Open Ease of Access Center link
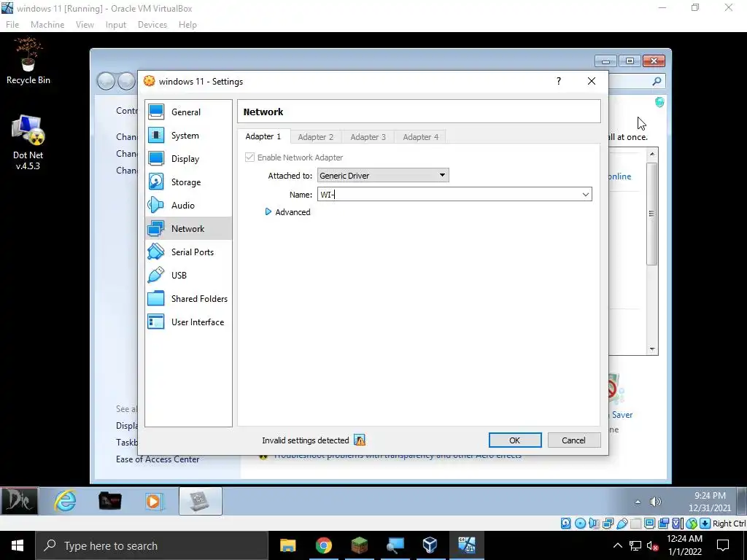The width and height of the screenshot is (747, 560). tap(158, 459)
